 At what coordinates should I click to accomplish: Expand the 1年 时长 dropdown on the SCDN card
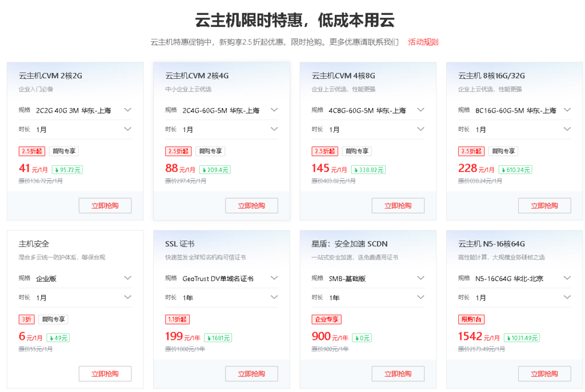[368, 297]
